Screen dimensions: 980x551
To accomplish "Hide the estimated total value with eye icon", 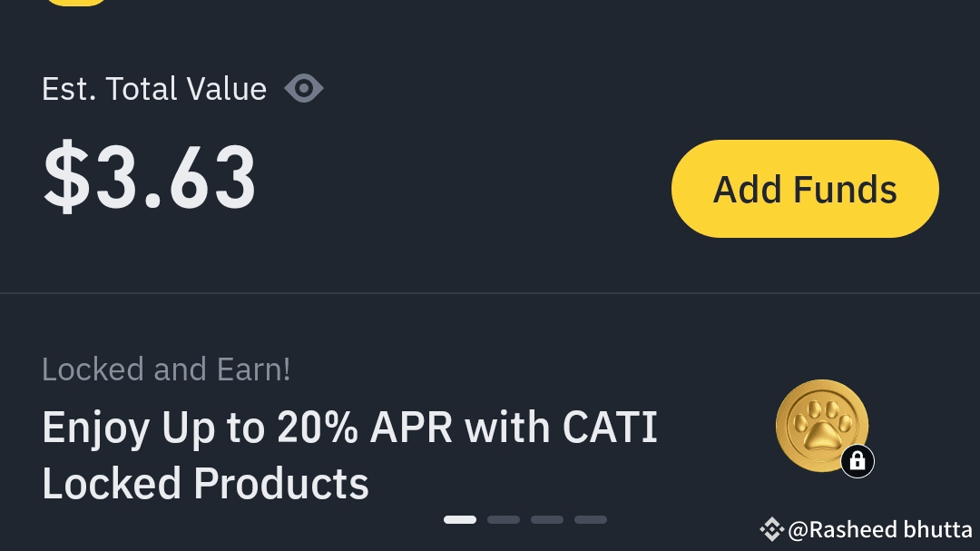I will click(x=304, y=89).
